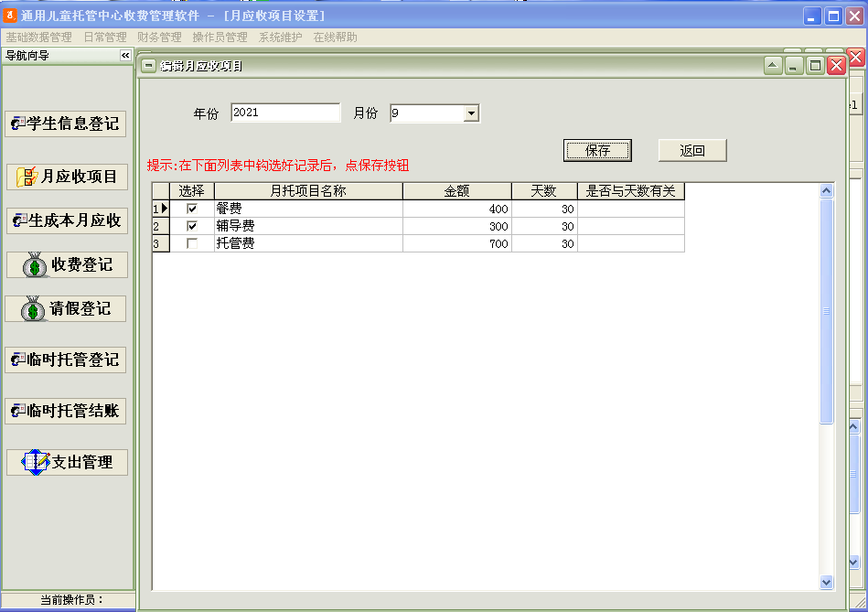The image size is (868, 612).
Task: Expand the 月份 dropdown list
Action: pyautogui.click(x=471, y=113)
